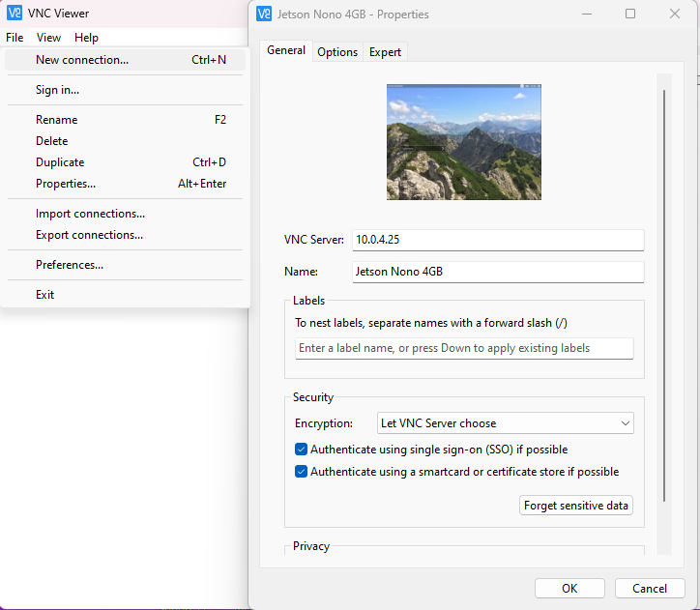Toggle smartcard or certificate store authentication checkbox

pos(301,472)
